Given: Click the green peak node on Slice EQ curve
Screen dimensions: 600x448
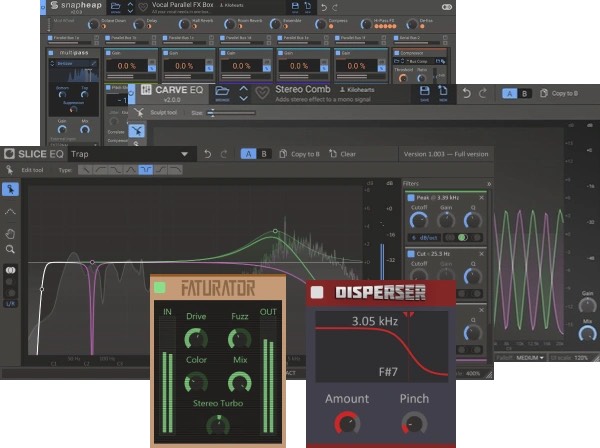Looking at the screenshot, I should pos(275,231).
